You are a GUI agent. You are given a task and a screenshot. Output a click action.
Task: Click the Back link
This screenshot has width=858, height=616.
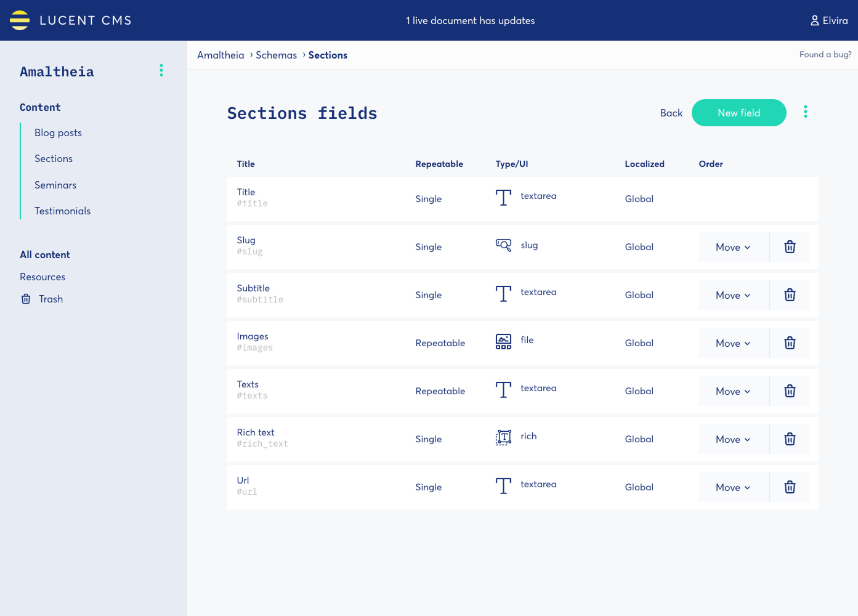(x=671, y=113)
